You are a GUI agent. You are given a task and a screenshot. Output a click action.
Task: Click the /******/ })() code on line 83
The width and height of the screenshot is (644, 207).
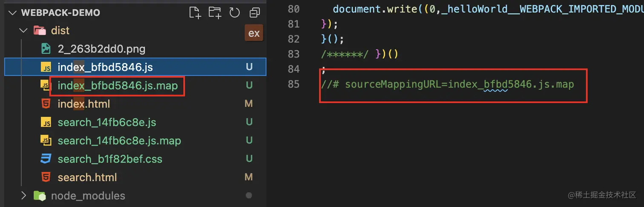tap(359, 54)
